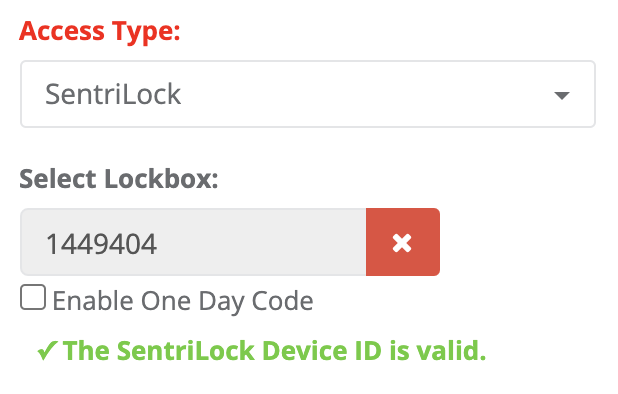
Task: Expand the SentriLock combo box via arrow
Action: pos(562,95)
